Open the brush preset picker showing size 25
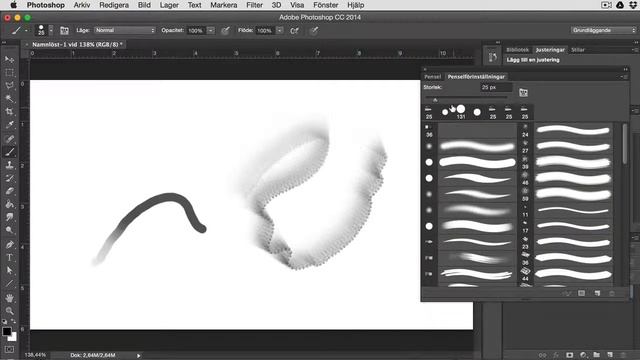The image size is (640, 360). (44, 30)
